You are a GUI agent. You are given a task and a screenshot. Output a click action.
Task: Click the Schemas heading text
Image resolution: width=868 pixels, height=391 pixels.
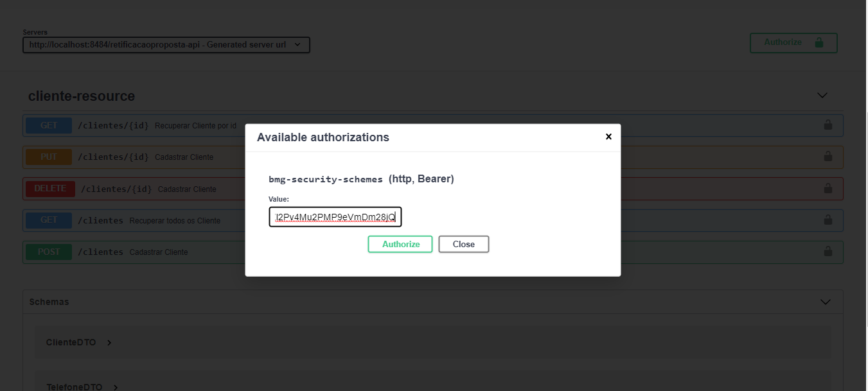point(49,302)
